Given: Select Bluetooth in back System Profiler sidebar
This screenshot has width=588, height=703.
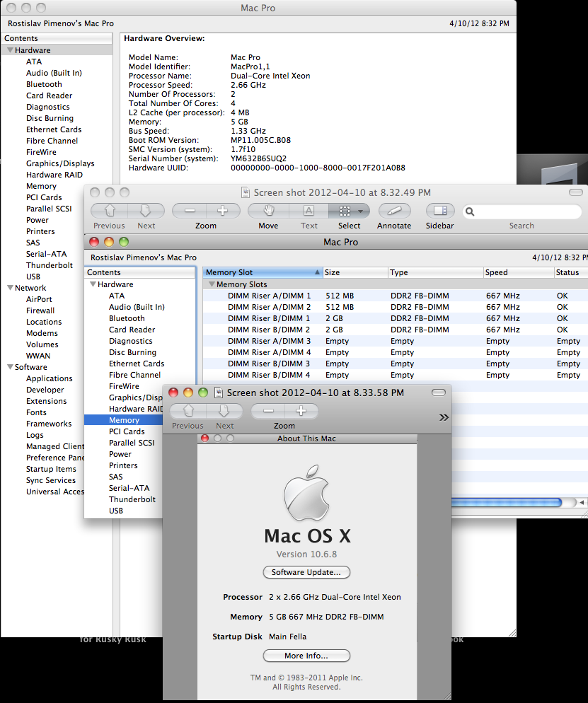Looking at the screenshot, I should tap(44, 84).
